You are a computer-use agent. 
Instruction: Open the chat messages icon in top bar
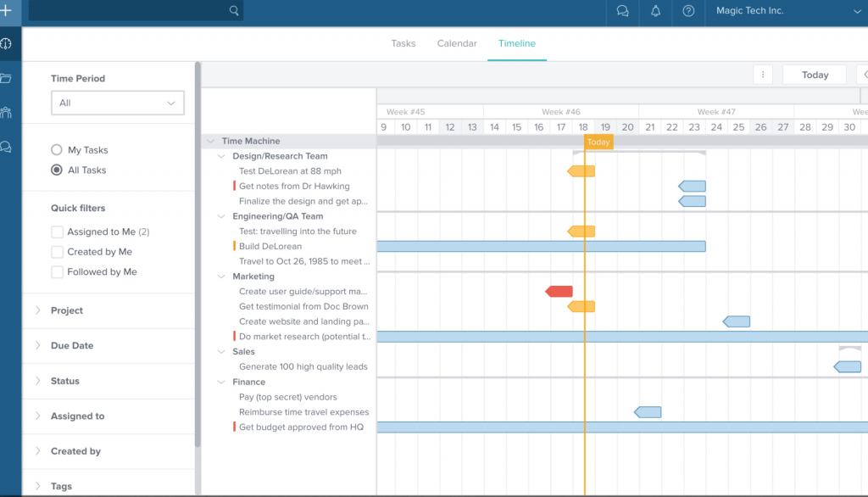tap(623, 11)
